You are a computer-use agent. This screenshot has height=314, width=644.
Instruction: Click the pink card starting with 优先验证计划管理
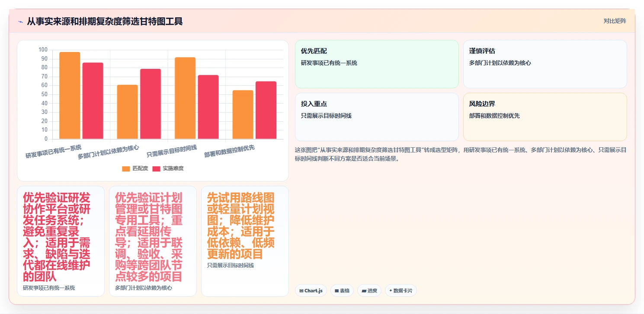[x=153, y=241]
